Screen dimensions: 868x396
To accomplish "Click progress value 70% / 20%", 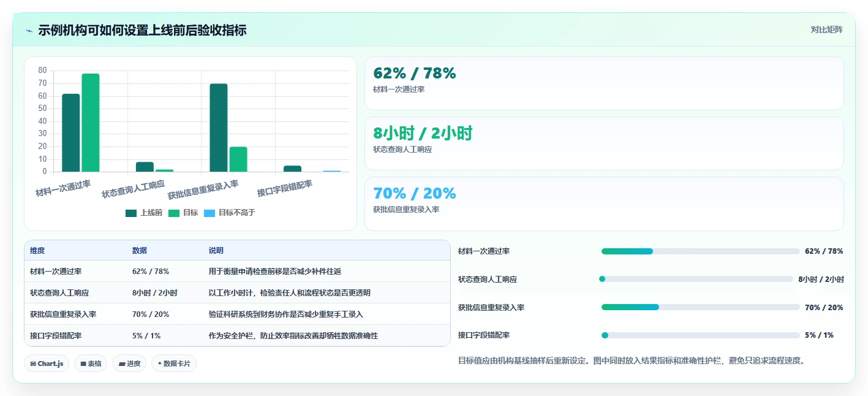I will tap(824, 307).
